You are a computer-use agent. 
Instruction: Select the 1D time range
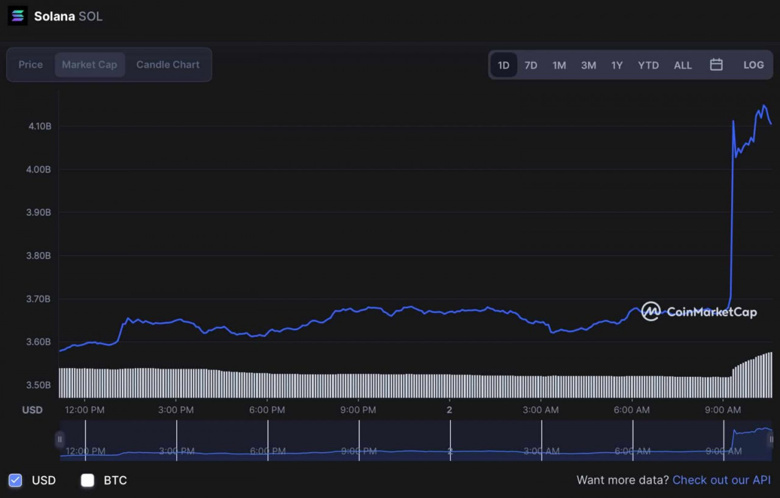(x=504, y=65)
